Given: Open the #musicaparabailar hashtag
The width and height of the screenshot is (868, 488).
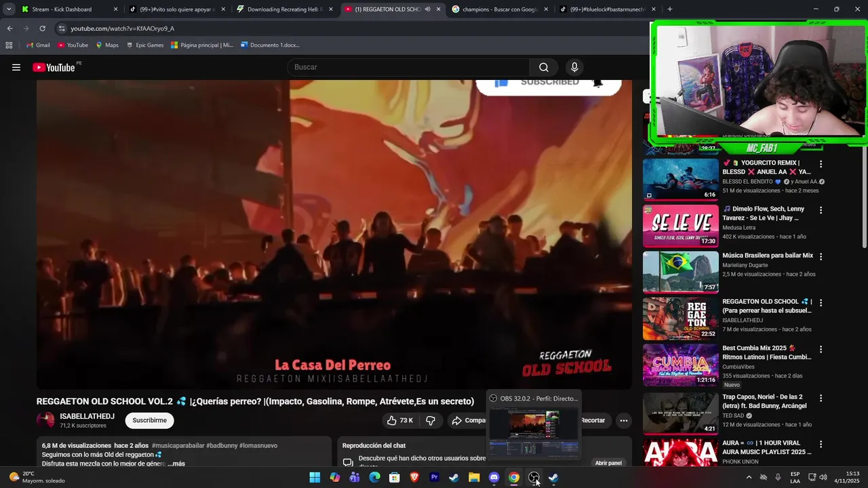Looking at the screenshot, I should 178,445.
